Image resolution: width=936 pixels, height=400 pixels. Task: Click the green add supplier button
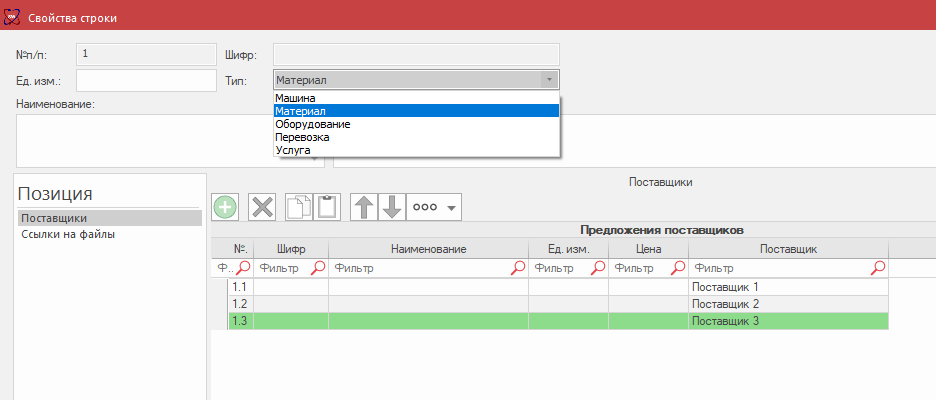coord(225,207)
